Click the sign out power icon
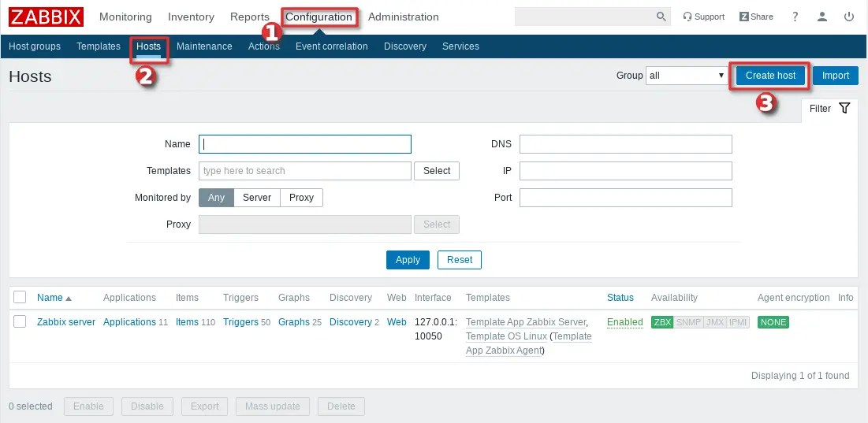868x423 pixels. click(849, 17)
